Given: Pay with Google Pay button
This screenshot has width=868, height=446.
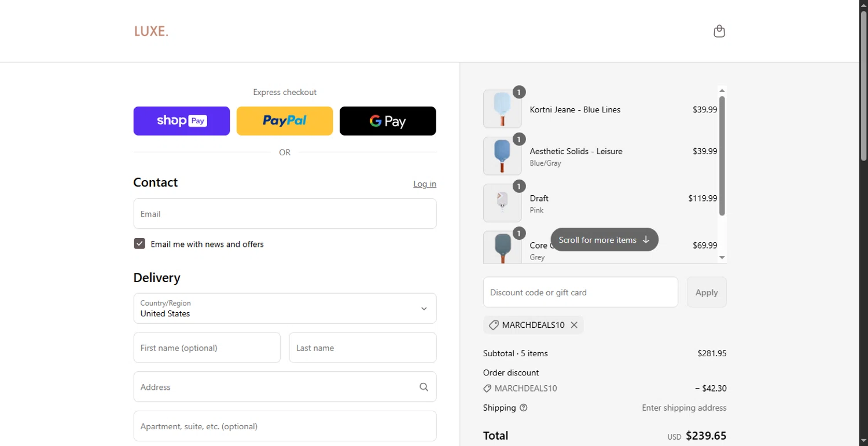Looking at the screenshot, I should 388,121.
